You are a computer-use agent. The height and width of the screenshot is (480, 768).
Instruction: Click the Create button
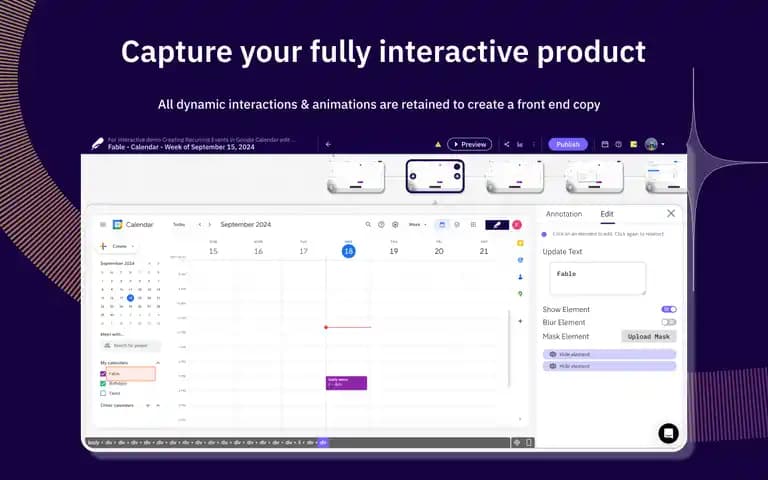tap(118, 246)
